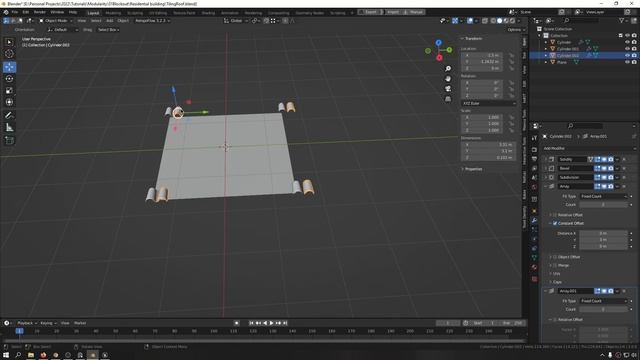
Task: Jump to the timeline start frame
Action: (x=251, y=323)
